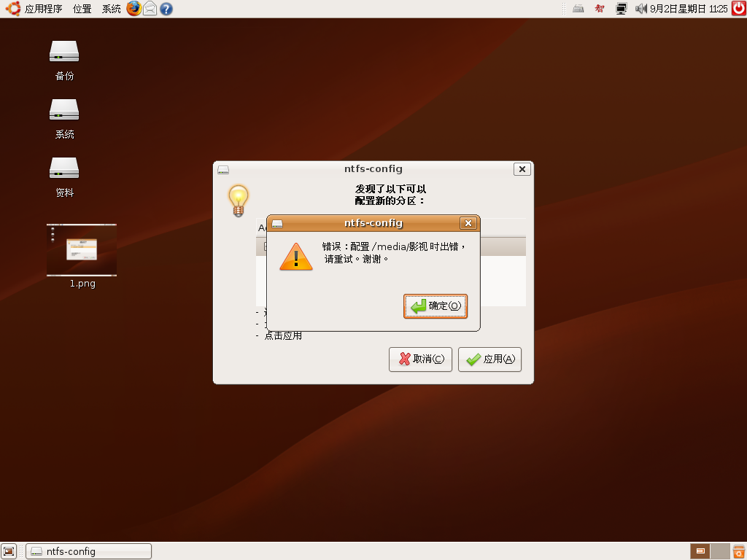Click the 应用(A) apply button

click(489, 359)
